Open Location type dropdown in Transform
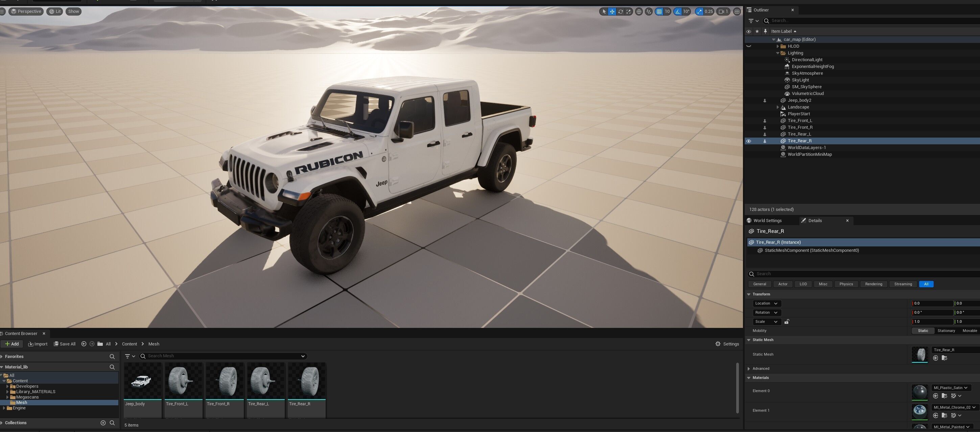Viewport: 980px width, 432px height. click(767, 304)
